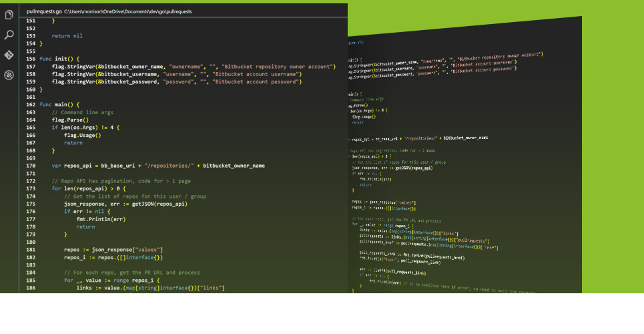Click the '// Repo API has pagination' comment
644x334 pixels.
121,181
